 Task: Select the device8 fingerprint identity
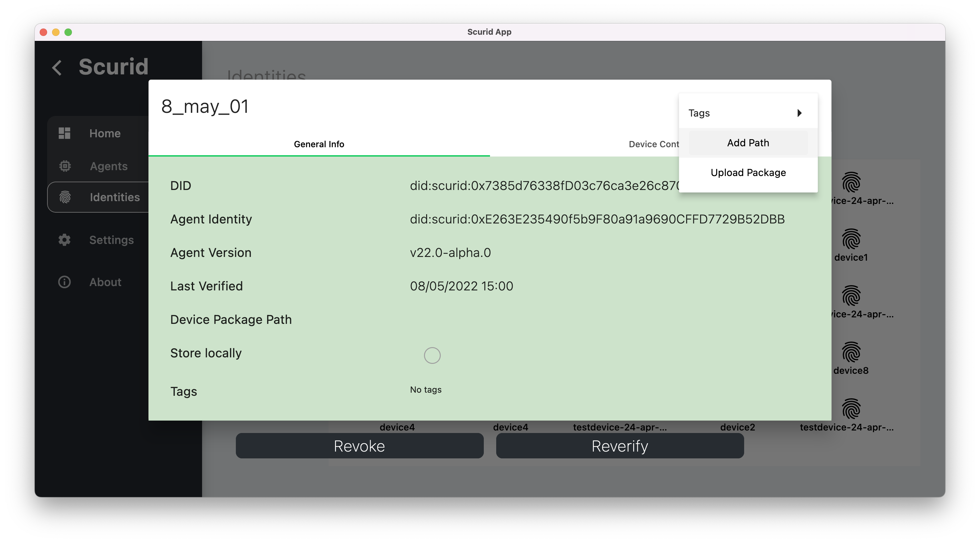click(851, 352)
